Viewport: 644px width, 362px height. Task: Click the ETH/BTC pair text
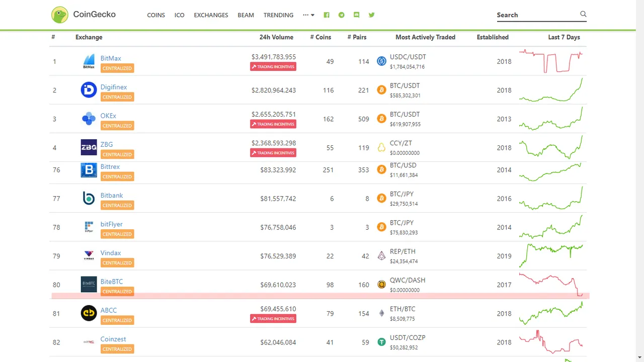coord(403,309)
